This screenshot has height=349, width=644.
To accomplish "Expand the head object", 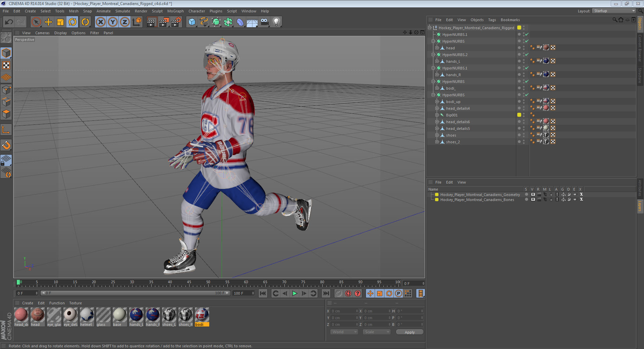I will 437,48.
